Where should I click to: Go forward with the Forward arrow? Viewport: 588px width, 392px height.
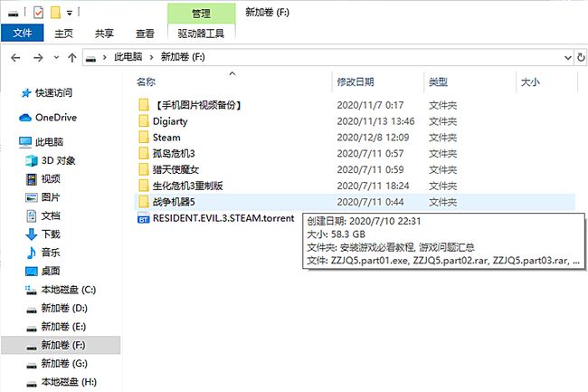pos(38,58)
